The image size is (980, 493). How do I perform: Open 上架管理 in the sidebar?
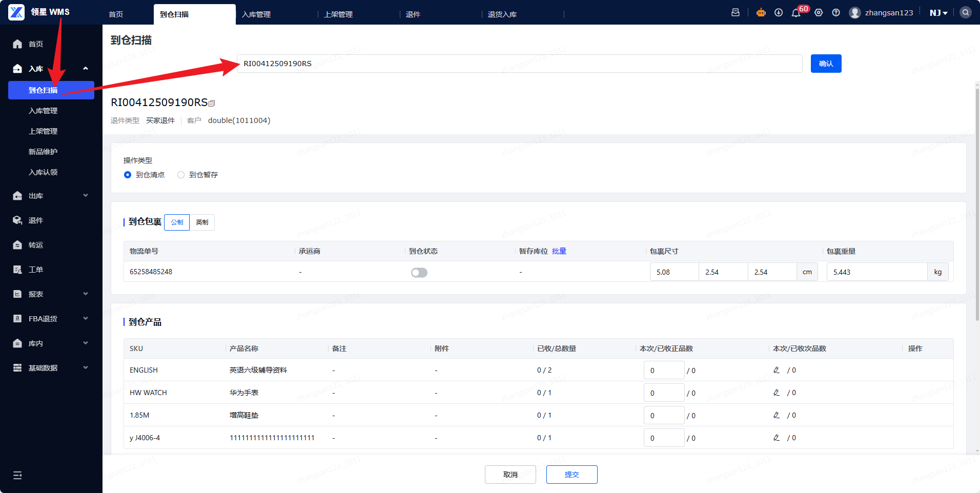click(x=43, y=131)
